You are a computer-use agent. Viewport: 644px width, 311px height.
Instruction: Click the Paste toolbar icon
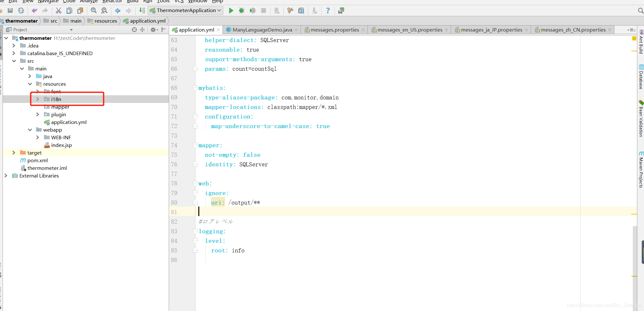(x=80, y=11)
